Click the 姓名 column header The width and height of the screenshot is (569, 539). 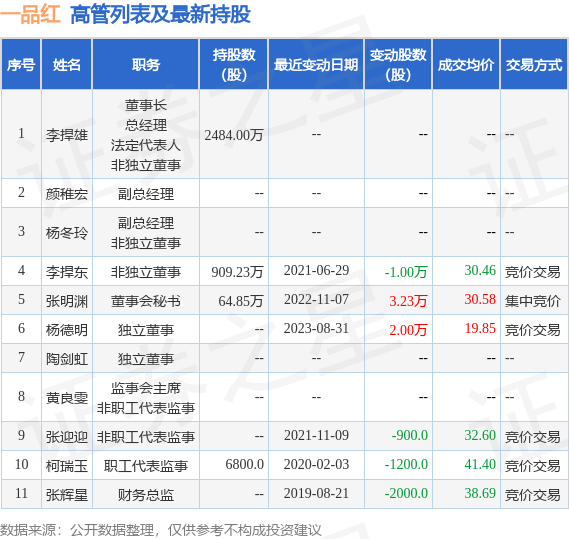(66, 65)
